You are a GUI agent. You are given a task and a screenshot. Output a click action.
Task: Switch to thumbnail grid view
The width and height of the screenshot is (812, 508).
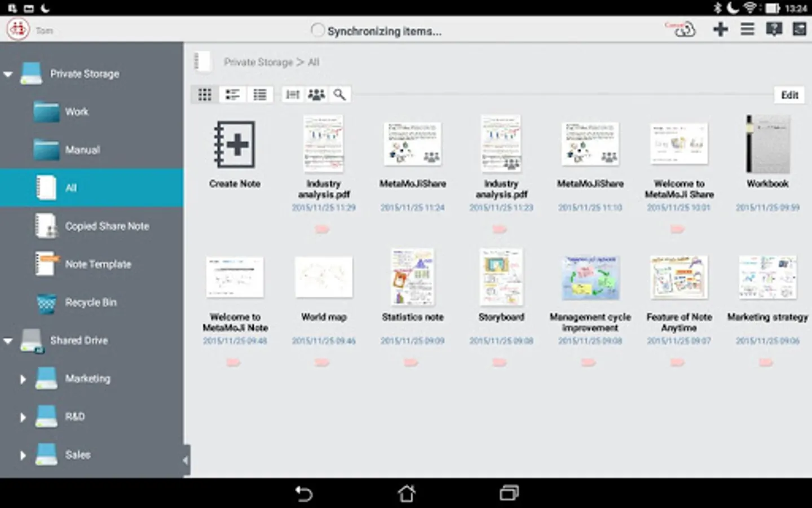click(205, 94)
